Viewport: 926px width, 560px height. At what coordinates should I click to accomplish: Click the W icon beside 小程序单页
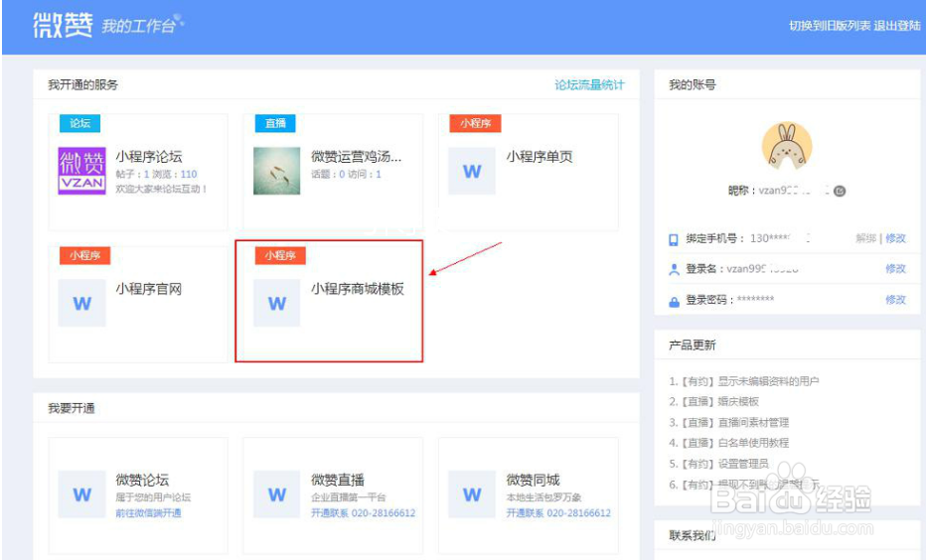pyautogui.click(x=471, y=171)
